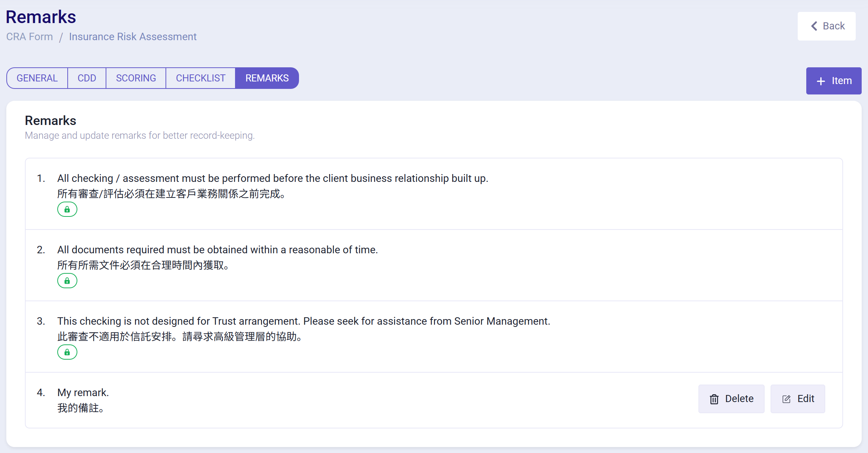Screen dimensions: 868x453
Task: Go to the SCORING tab
Action: 136,78
